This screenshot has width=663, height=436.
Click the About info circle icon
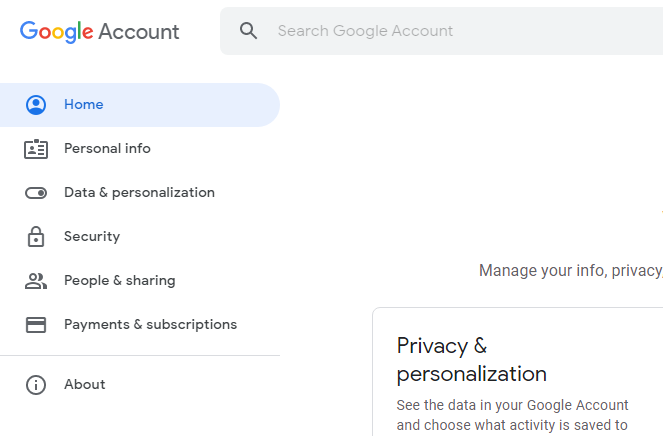36,385
